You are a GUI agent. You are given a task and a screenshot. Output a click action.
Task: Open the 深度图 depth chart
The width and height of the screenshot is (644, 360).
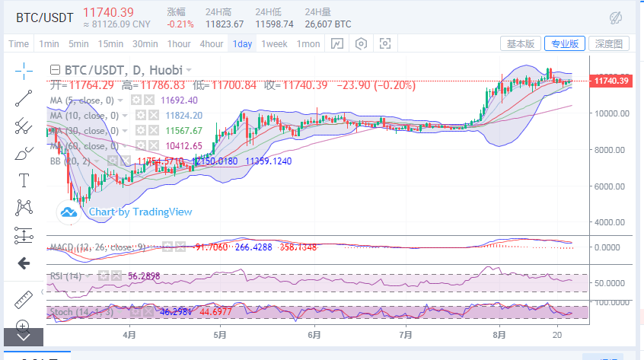(609, 43)
